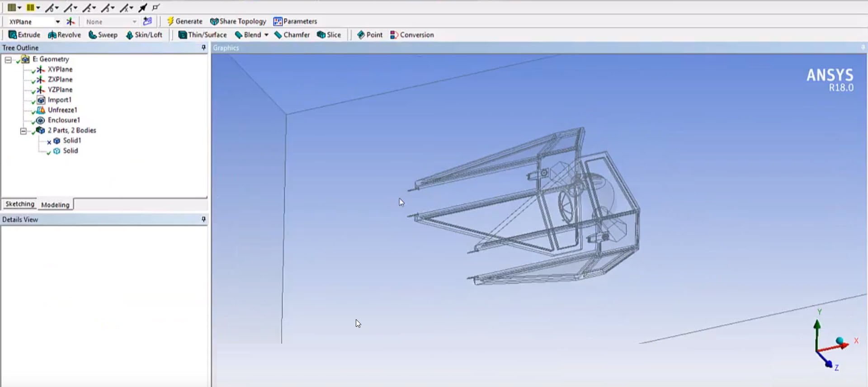Activate the Skin/Loft tool
The height and width of the screenshot is (387, 868).
coord(144,35)
